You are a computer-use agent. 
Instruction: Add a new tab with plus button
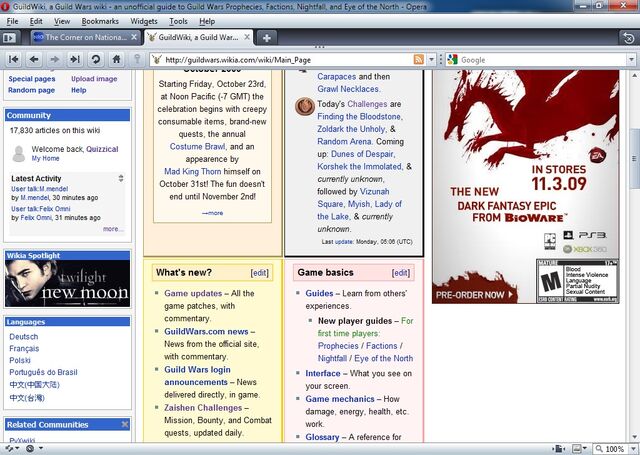click(267, 38)
